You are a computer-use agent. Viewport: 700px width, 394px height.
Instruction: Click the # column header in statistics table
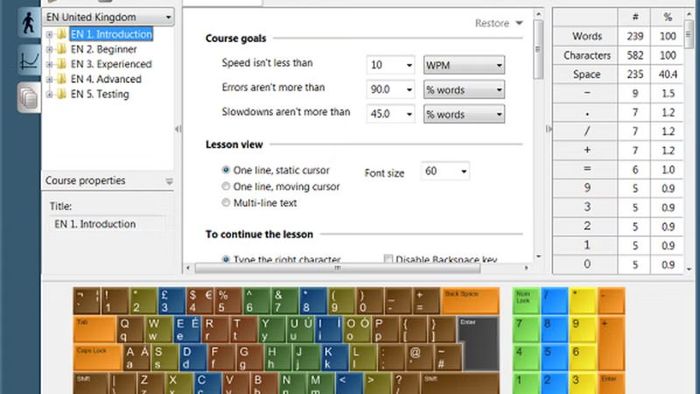[635, 17]
